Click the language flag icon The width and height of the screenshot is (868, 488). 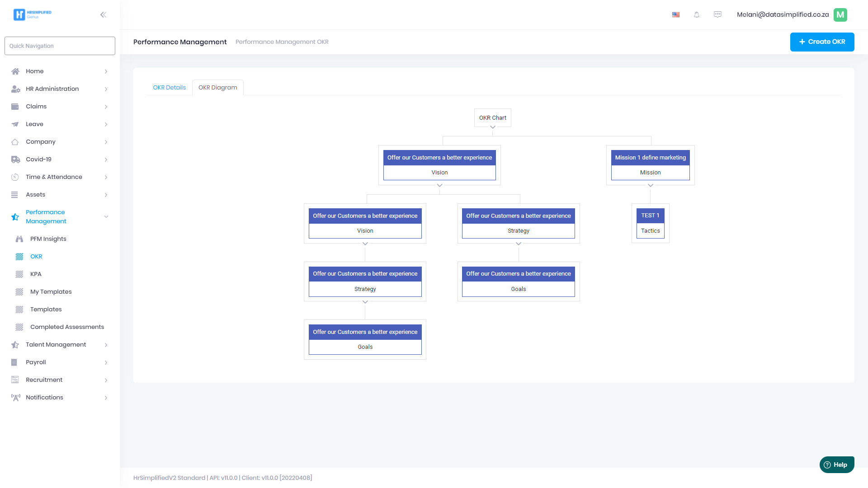pyautogui.click(x=676, y=15)
